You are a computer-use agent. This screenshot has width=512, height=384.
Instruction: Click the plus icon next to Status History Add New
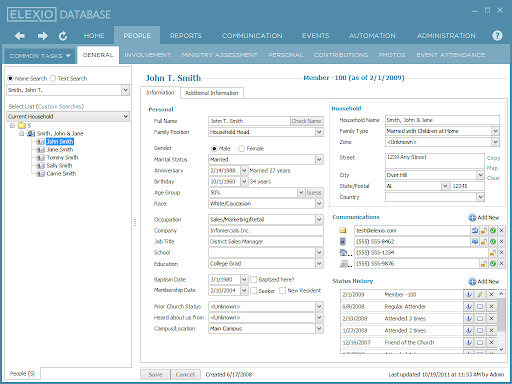(x=472, y=282)
